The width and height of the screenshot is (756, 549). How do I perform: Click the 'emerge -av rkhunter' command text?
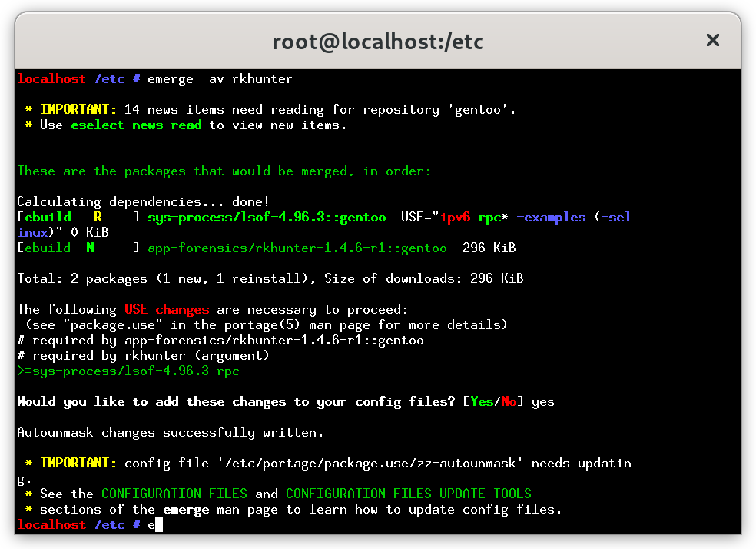pos(220,79)
